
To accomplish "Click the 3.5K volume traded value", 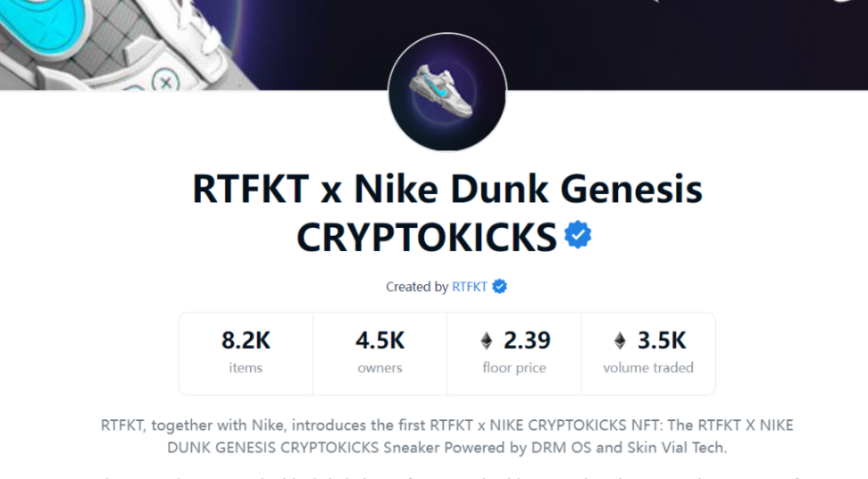I will [661, 340].
